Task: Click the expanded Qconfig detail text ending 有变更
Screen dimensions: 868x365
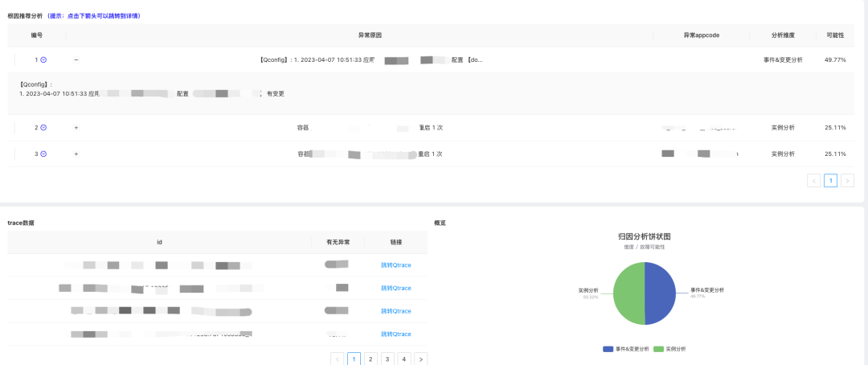Action: tap(152, 90)
